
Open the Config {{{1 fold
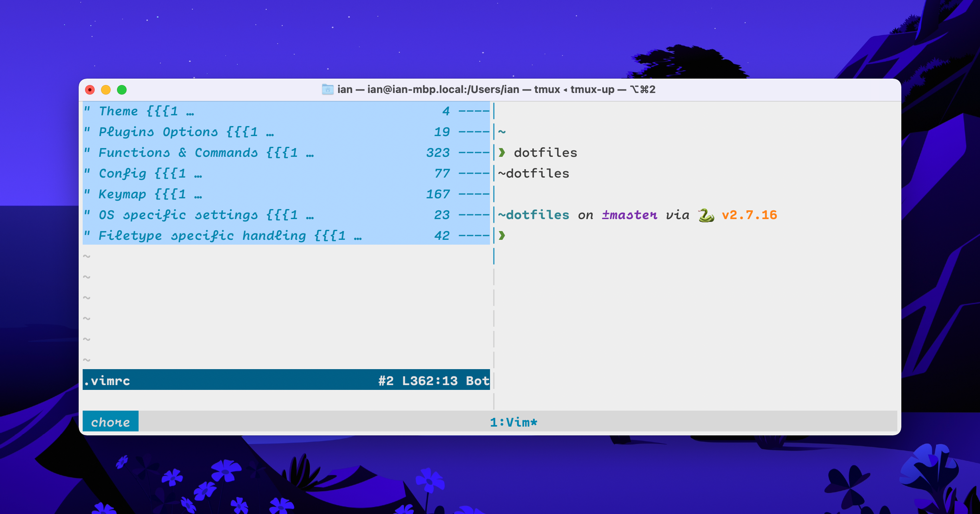coord(286,173)
